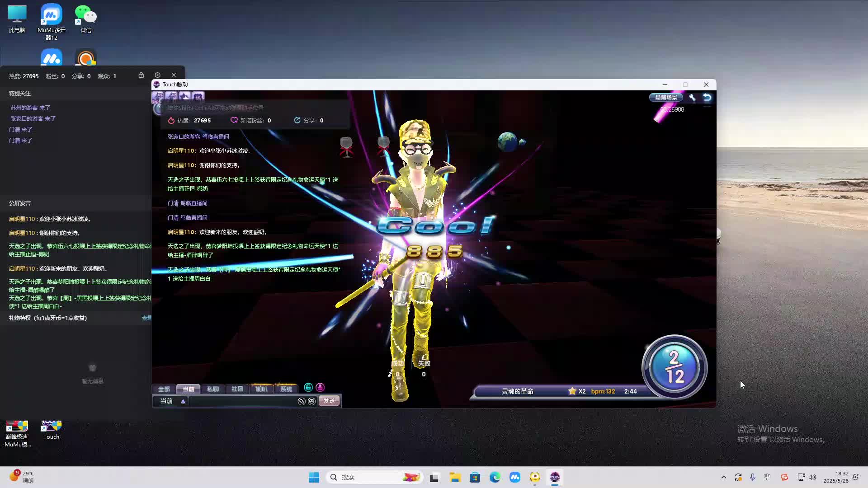Click the eraser clear icon in chat input
Image resolution: width=868 pixels, height=488 pixels.
302,401
